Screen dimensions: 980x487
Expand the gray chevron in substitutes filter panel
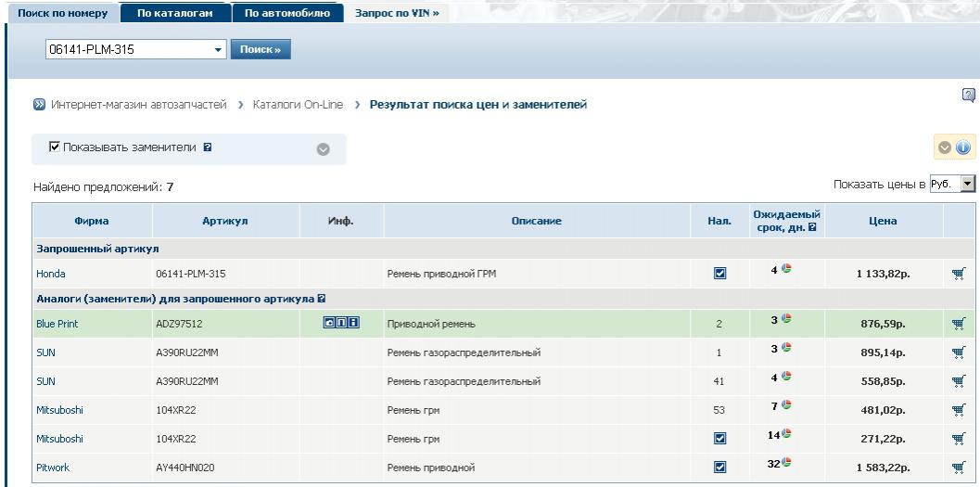pos(324,149)
